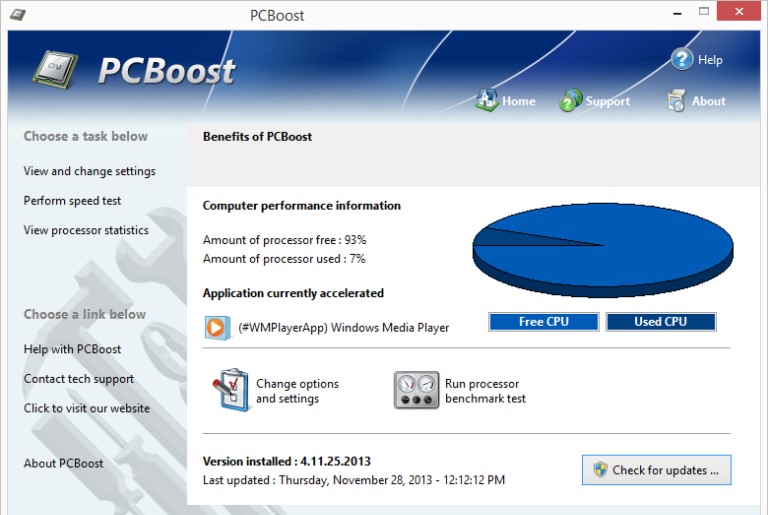This screenshot has width=768, height=515.
Task: Click the shield icon on Check for updates
Action: 600,469
